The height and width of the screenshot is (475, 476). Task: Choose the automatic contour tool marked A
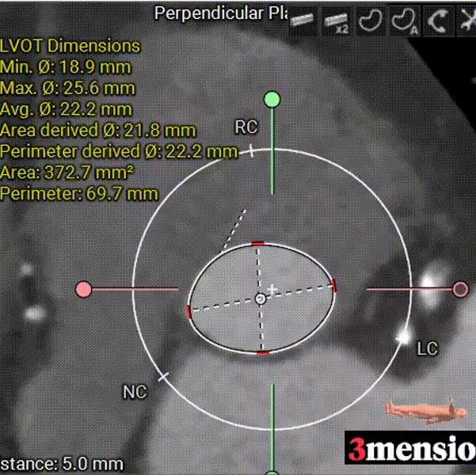[x=401, y=22]
